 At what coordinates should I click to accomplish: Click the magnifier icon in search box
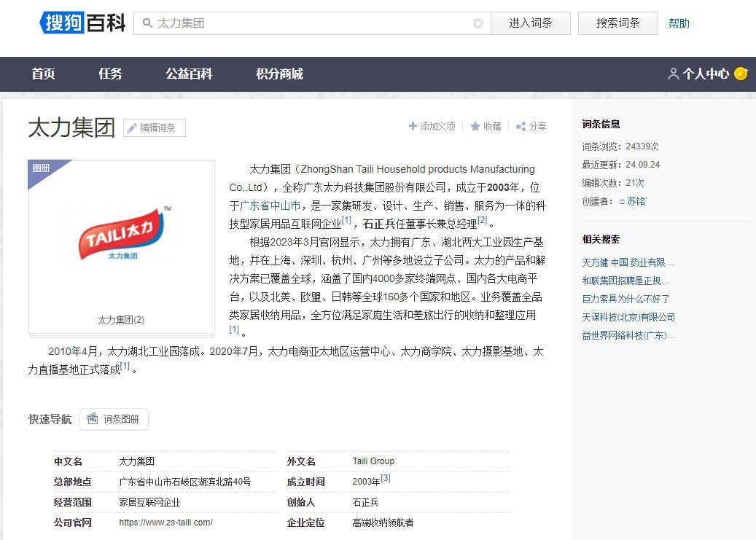(147, 23)
